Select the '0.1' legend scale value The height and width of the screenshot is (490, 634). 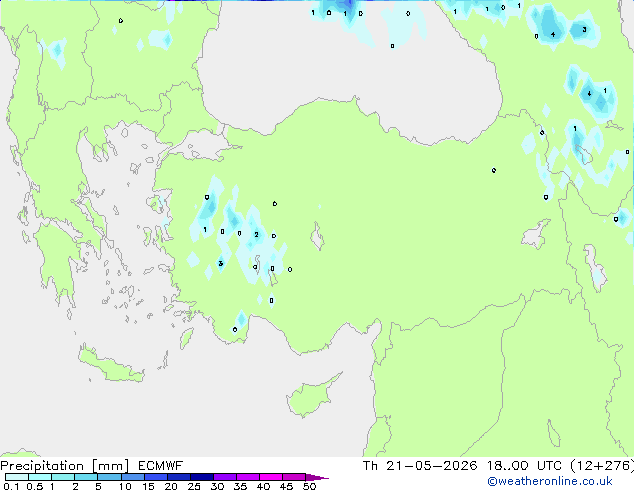point(11,486)
